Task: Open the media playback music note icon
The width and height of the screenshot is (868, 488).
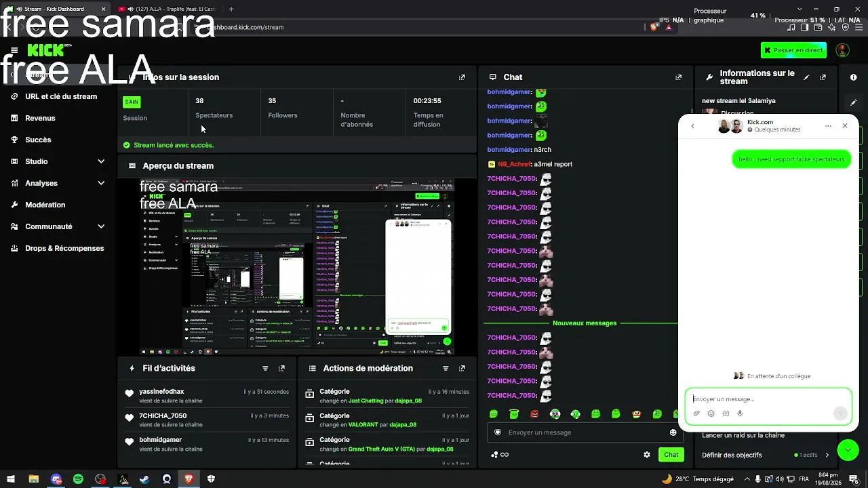Action: [x=792, y=27]
